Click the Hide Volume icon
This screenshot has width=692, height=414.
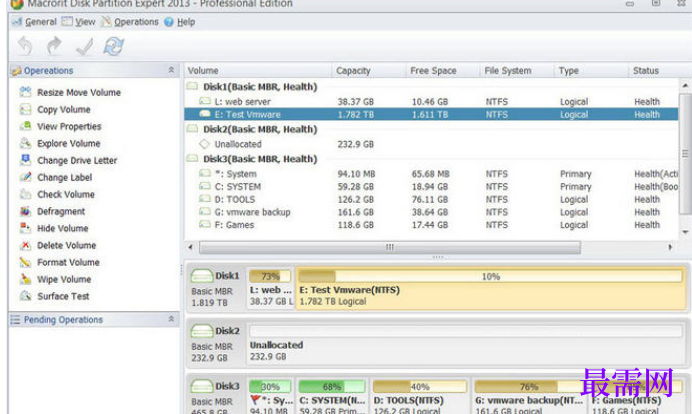click(x=26, y=228)
